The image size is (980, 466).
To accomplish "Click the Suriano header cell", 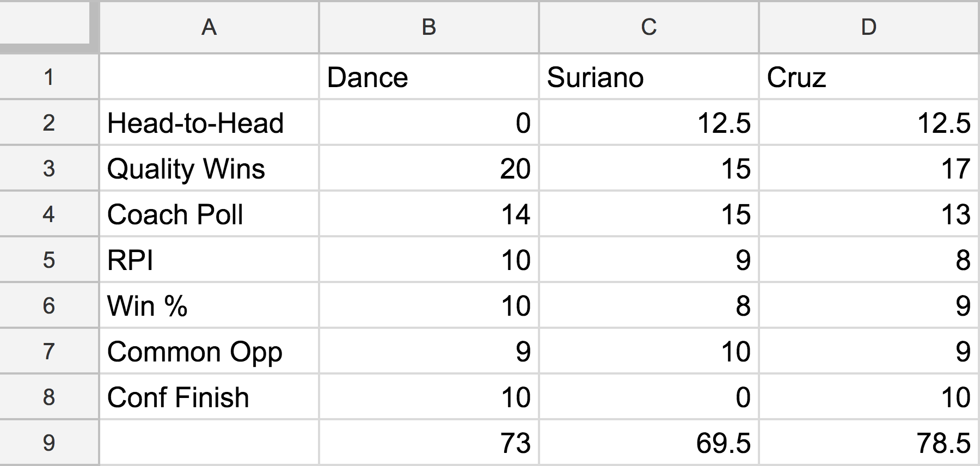I will [x=649, y=77].
